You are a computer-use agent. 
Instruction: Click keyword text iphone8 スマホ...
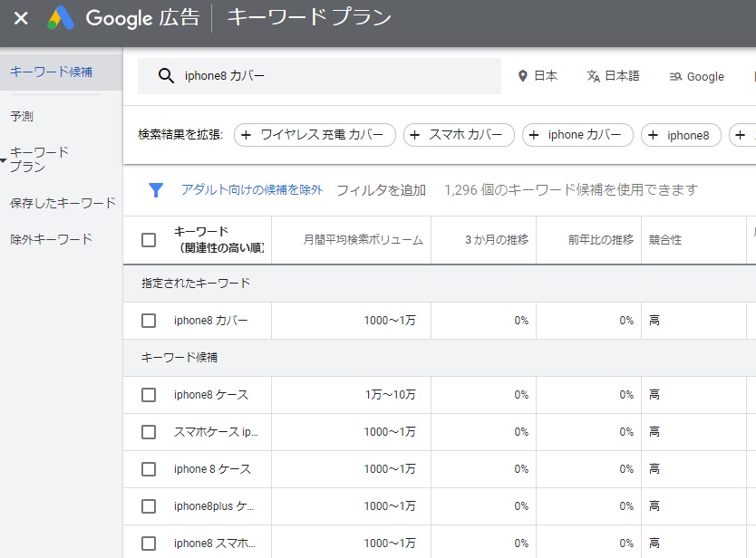(x=215, y=544)
